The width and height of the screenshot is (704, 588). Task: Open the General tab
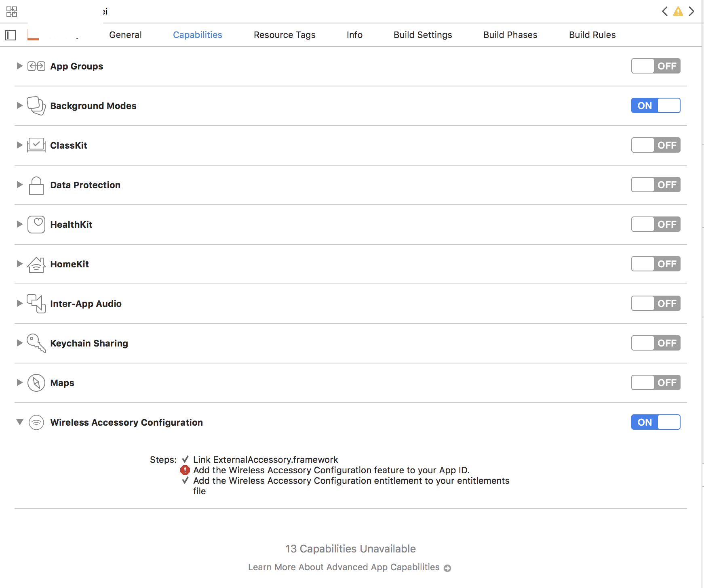[x=125, y=35]
